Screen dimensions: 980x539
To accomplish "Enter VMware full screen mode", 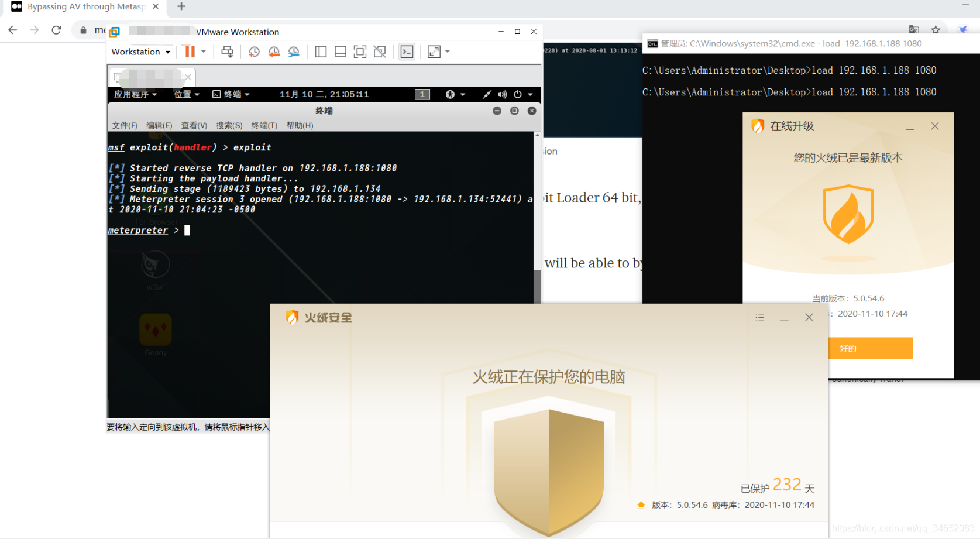I will tap(360, 52).
